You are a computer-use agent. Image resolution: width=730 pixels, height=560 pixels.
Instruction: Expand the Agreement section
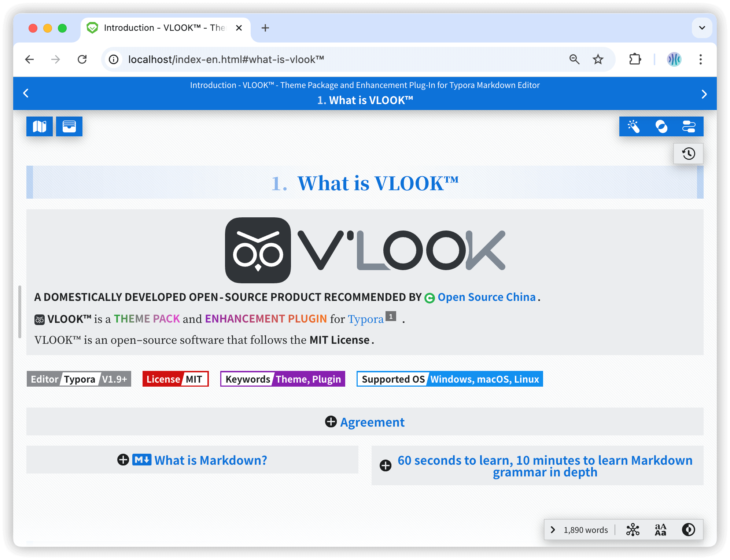(x=365, y=422)
